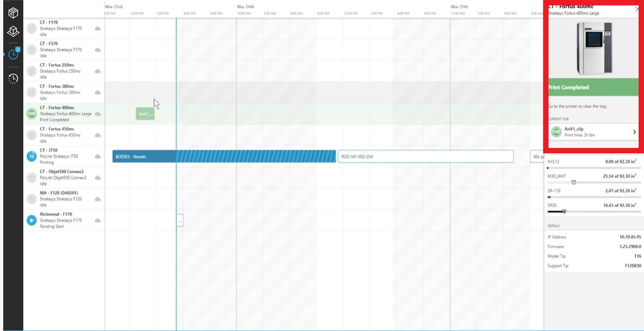Click the cloud icon for Richmond - F170

(x=98, y=220)
